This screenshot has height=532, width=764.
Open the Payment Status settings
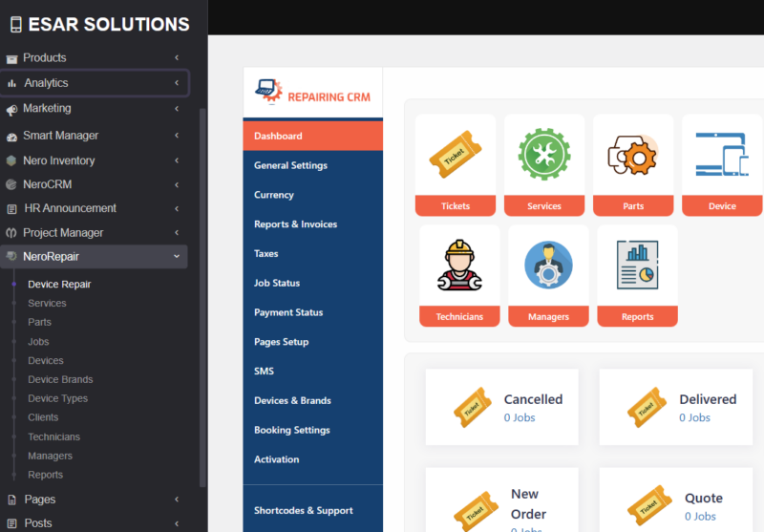tap(313, 312)
